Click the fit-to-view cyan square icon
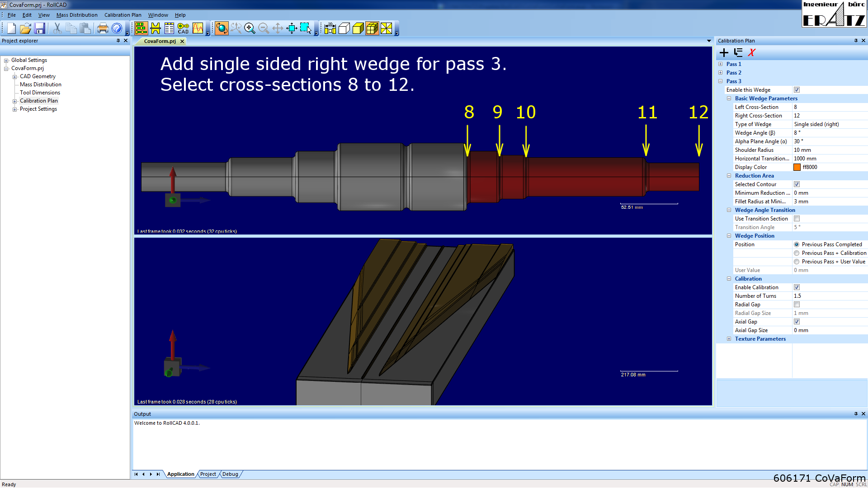Image resolution: width=868 pixels, height=488 pixels. pyautogui.click(x=292, y=28)
